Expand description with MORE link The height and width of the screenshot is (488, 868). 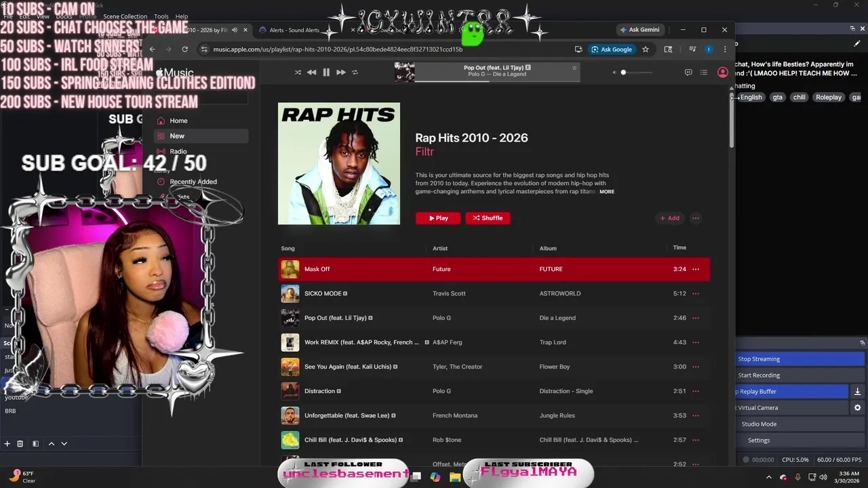pyautogui.click(x=607, y=192)
